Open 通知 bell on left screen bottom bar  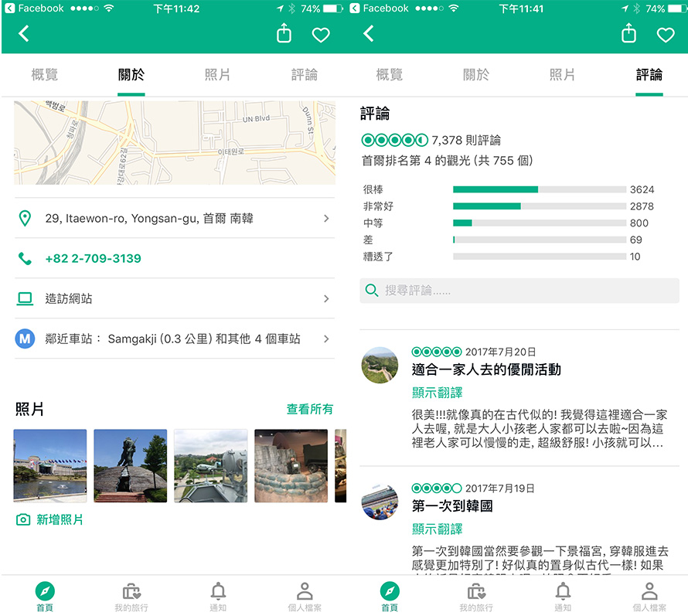218,597
